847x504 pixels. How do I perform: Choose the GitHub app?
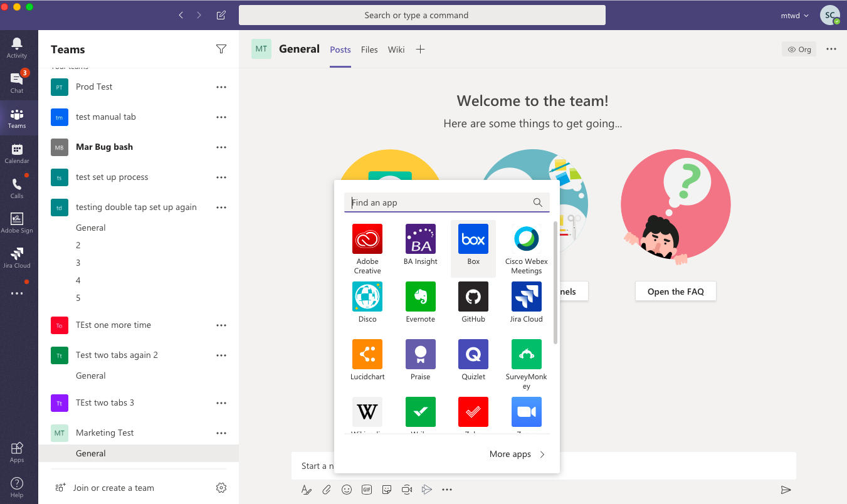tap(473, 302)
